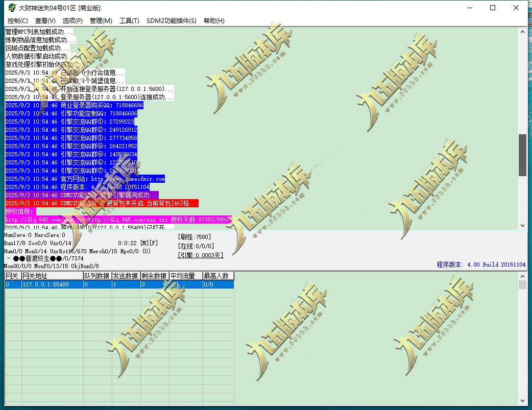
Task: Click the 程序版本: 4.00 Build 20151104 label
Action: [481, 264]
